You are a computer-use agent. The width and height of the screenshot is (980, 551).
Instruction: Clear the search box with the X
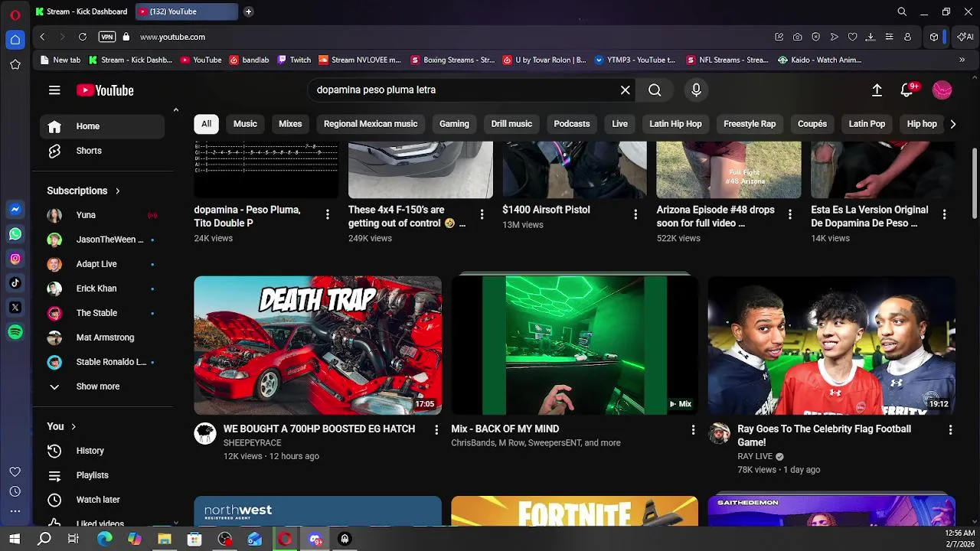pyautogui.click(x=626, y=90)
